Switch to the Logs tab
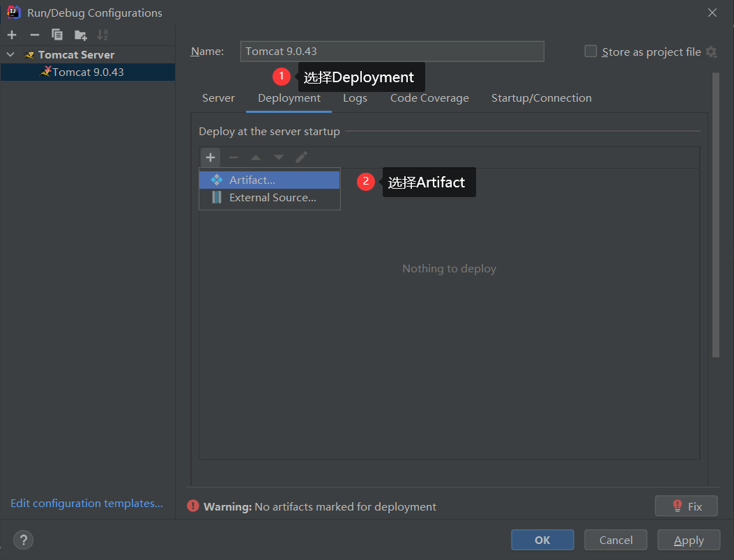The image size is (734, 560). tap(355, 98)
